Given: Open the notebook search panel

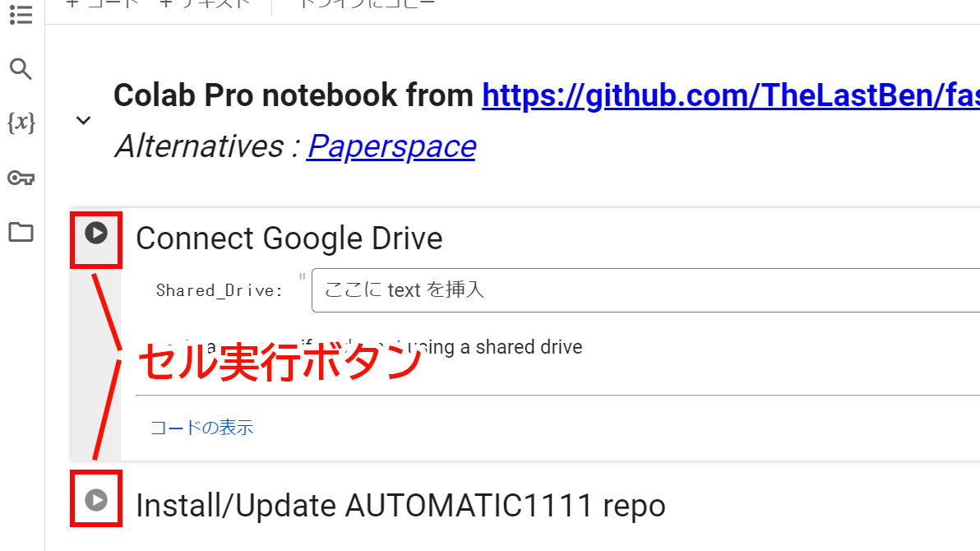Looking at the screenshot, I should (20, 69).
